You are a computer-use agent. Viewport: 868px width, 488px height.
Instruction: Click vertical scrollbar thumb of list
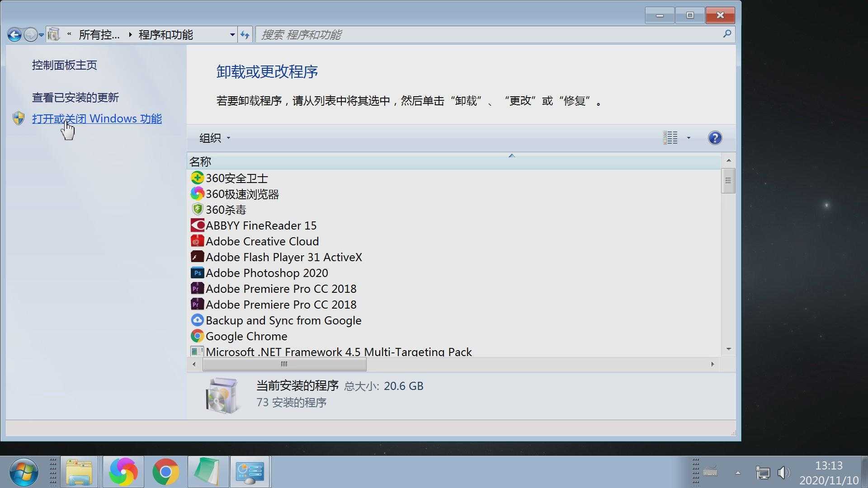coord(728,181)
